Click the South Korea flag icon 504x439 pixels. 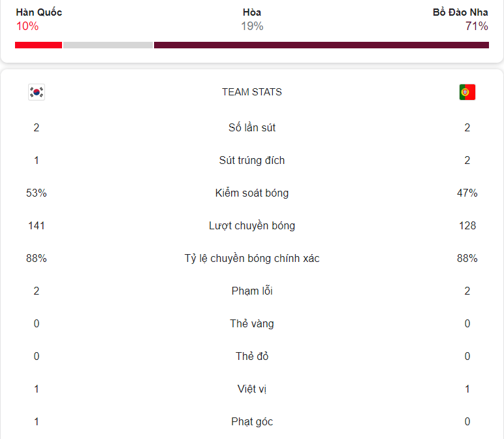(x=37, y=92)
